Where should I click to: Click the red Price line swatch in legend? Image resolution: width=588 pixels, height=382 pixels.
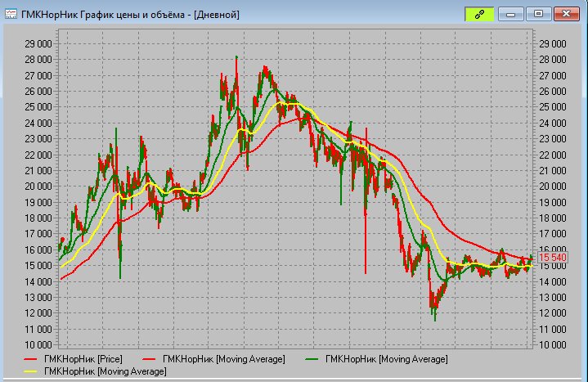click(x=30, y=359)
